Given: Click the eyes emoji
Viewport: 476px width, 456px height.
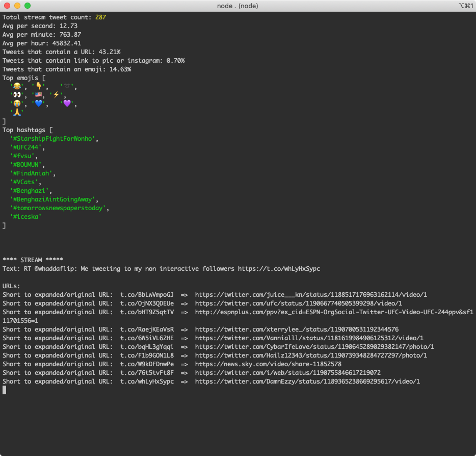Looking at the screenshot, I should click(x=17, y=95).
